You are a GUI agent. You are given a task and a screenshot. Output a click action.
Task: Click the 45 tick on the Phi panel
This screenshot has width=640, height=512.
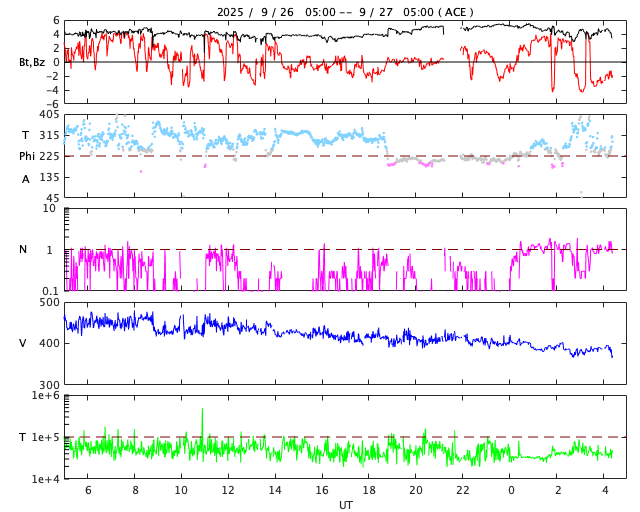[52, 197]
